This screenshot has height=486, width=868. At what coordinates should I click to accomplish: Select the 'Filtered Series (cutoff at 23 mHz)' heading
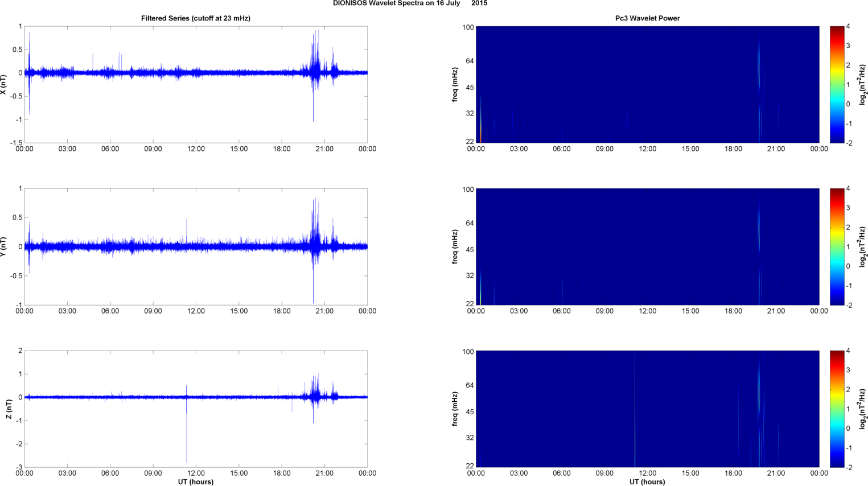196,18
